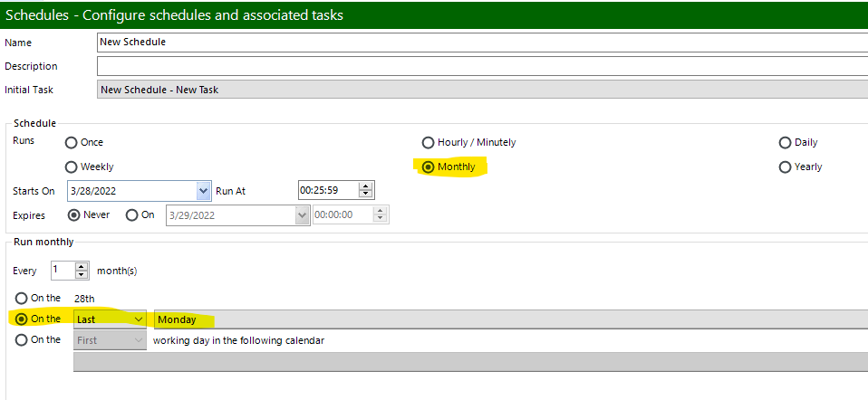
Task: Select the Once run option
Action: tap(72, 143)
